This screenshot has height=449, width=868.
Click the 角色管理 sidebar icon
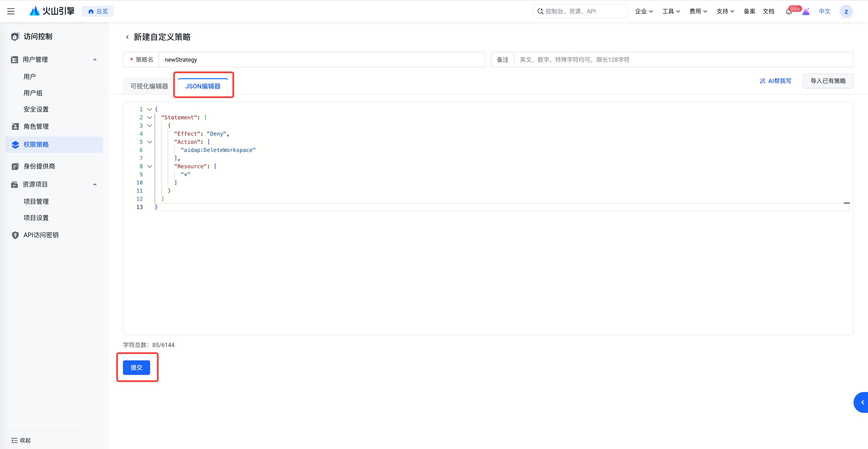point(15,126)
